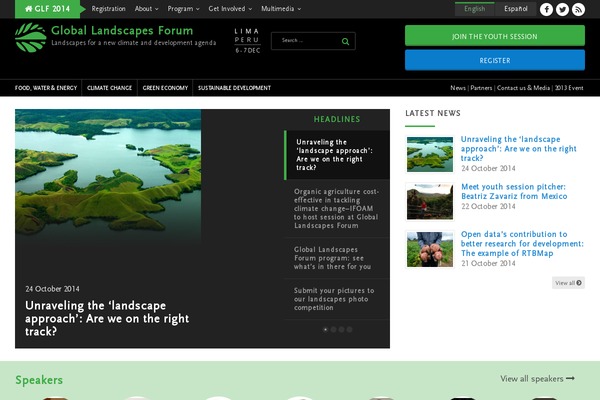Viewport: 600px width, 400px height.
Task: Open the Climate Change section
Action: (x=109, y=88)
